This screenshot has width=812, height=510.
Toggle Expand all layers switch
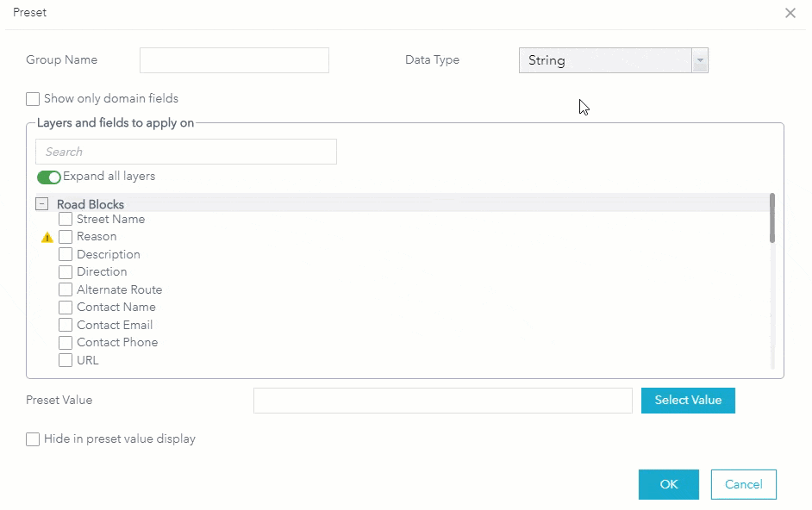[49, 177]
